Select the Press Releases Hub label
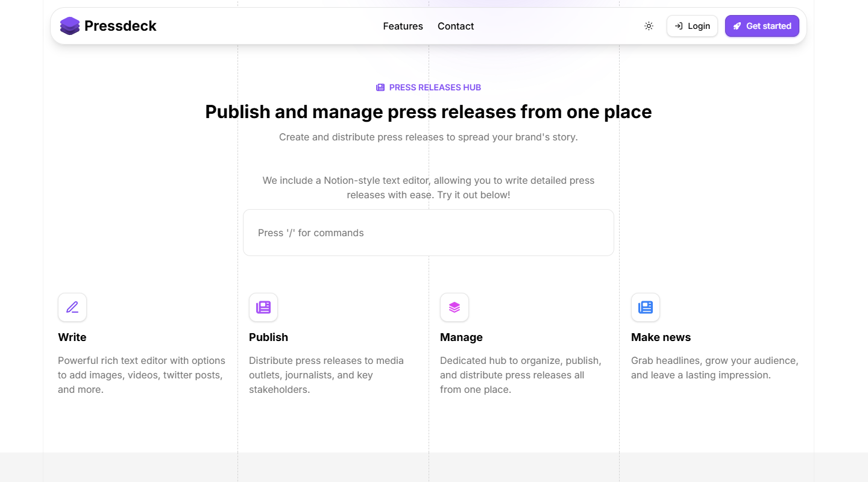The width and height of the screenshot is (868, 482). (435, 87)
